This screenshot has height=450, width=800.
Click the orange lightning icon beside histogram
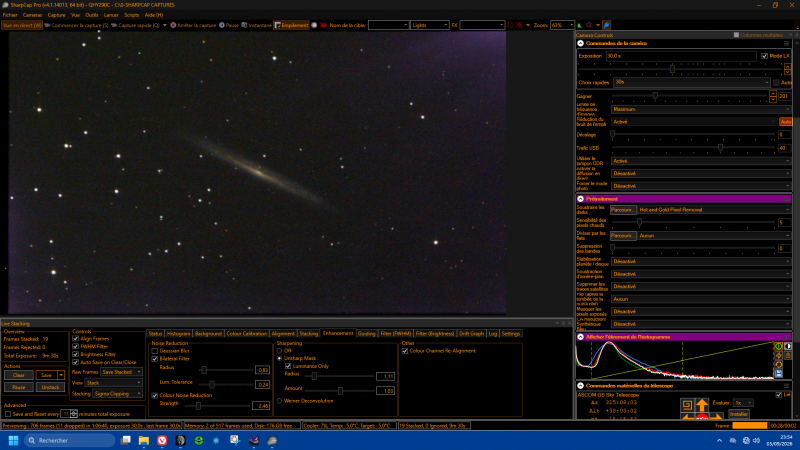(779, 356)
